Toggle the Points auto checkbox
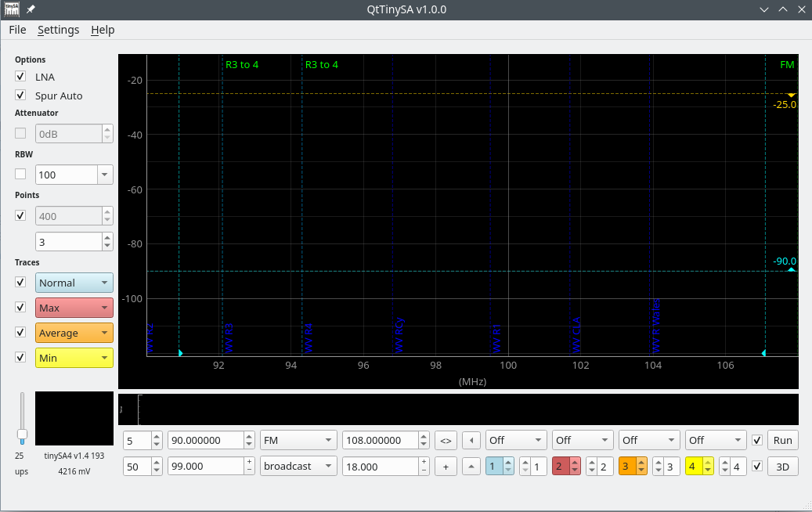This screenshot has width=812, height=512. coord(20,215)
